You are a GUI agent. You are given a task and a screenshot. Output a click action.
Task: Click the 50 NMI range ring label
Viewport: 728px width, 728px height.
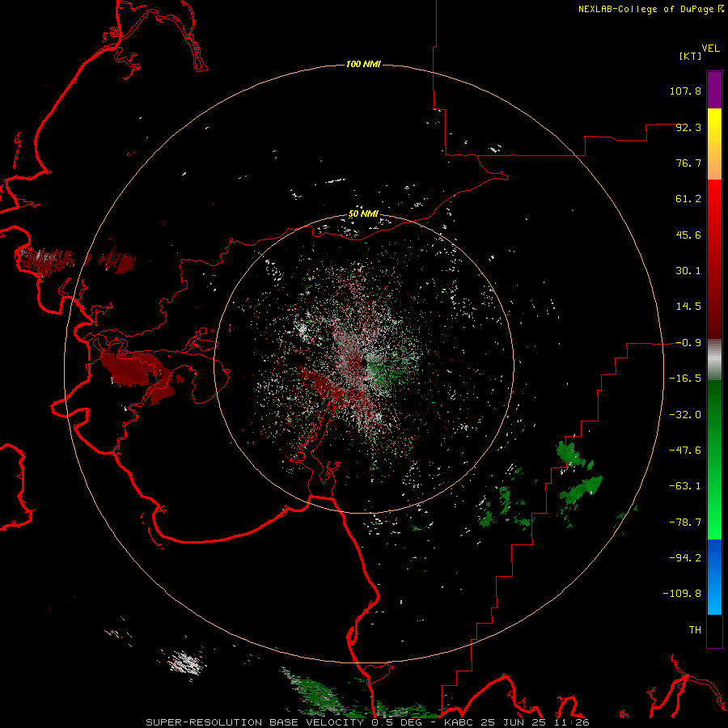pyautogui.click(x=363, y=214)
